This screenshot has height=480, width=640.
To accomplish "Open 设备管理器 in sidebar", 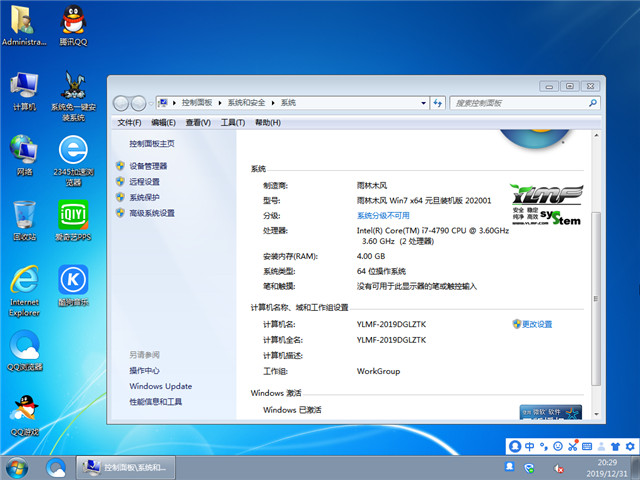I will (x=148, y=166).
